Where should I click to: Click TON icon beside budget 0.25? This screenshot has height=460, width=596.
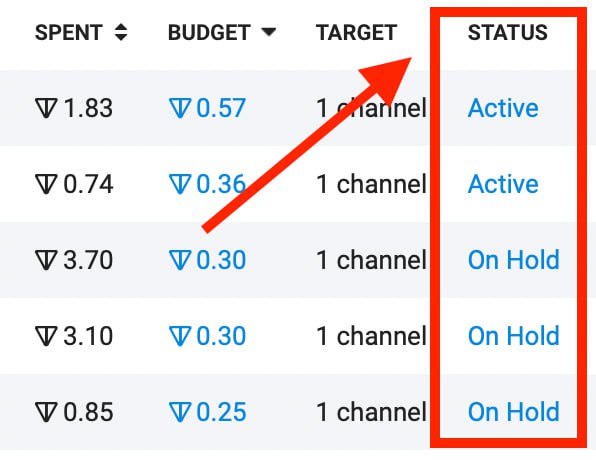click(x=179, y=412)
